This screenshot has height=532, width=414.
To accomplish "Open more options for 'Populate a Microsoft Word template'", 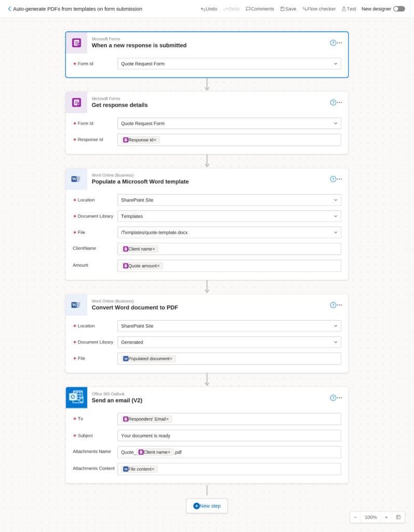I will click(x=340, y=179).
